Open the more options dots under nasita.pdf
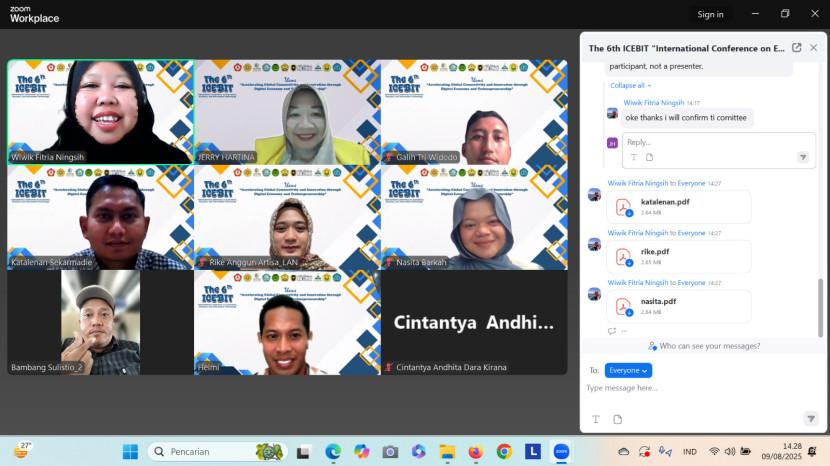Viewport: 830px width, 466px height. (x=624, y=331)
